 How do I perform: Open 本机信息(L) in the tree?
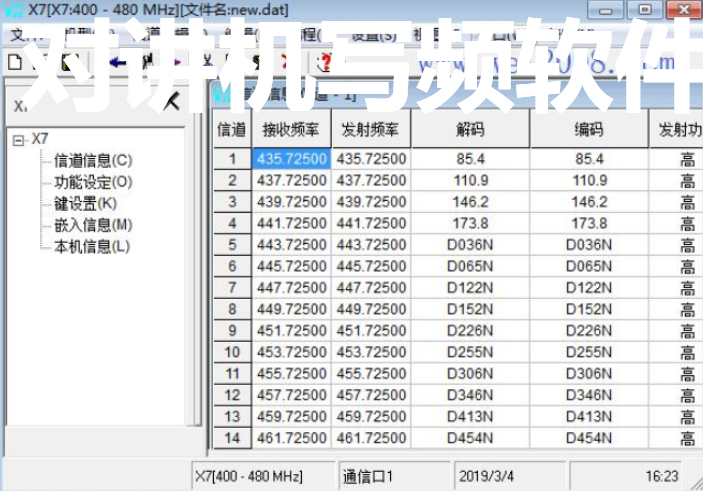coord(92,246)
